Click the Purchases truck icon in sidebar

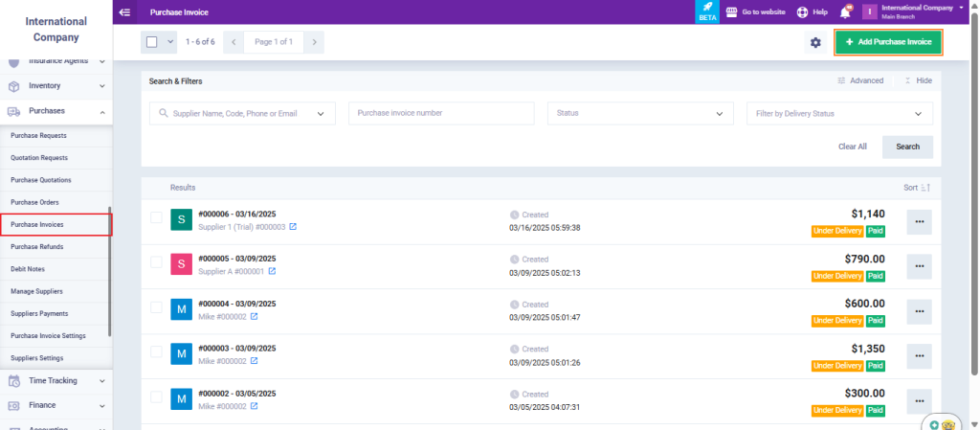[13, 111]
